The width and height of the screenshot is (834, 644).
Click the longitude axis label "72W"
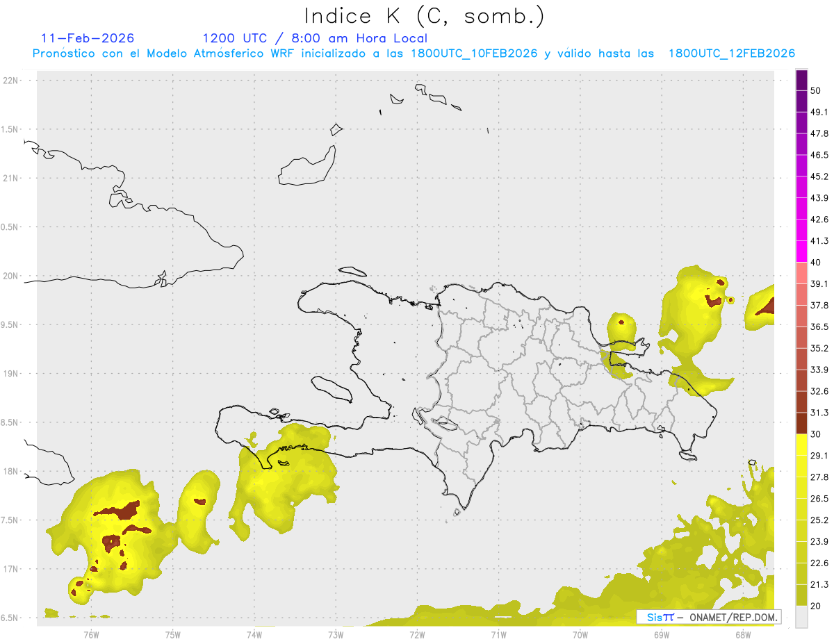pos(417,635)
